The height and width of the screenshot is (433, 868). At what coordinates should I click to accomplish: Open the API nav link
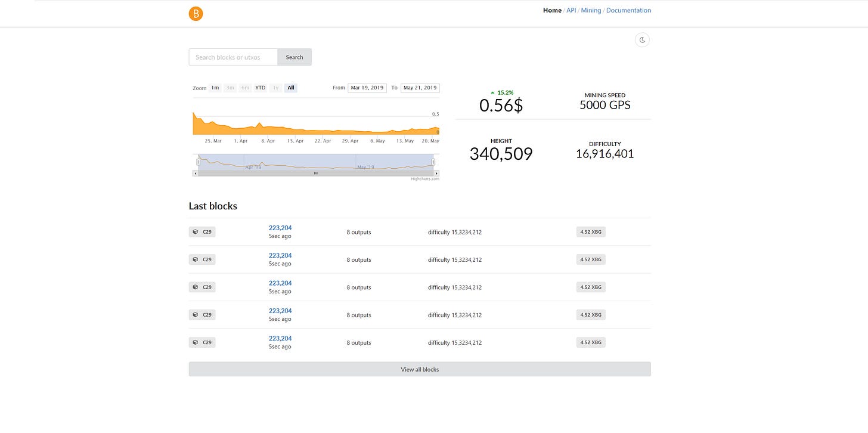pyautogui.click(x=571, y=10)
